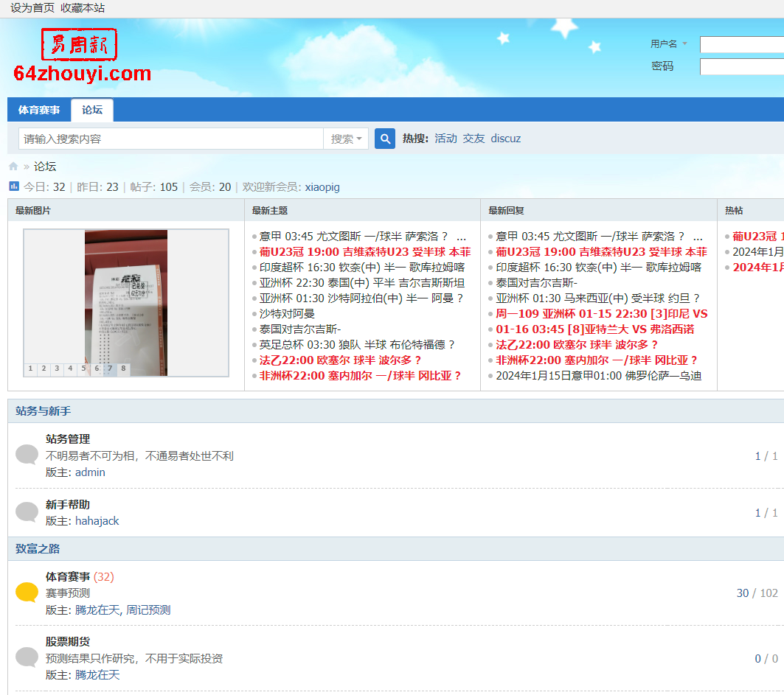Click the yellow 体育赛事 forum bubble icon
784x695 pixels.
(27, 592)
